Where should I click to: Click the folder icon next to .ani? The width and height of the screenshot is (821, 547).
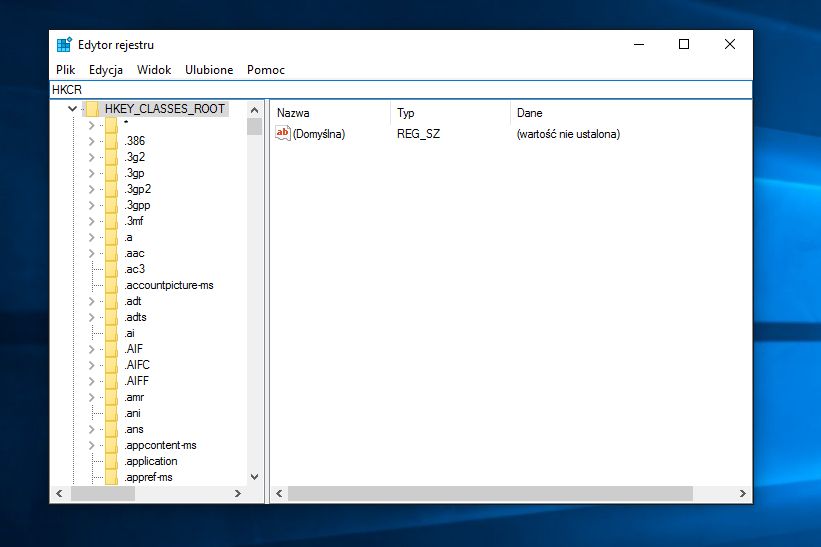point(111,414)
